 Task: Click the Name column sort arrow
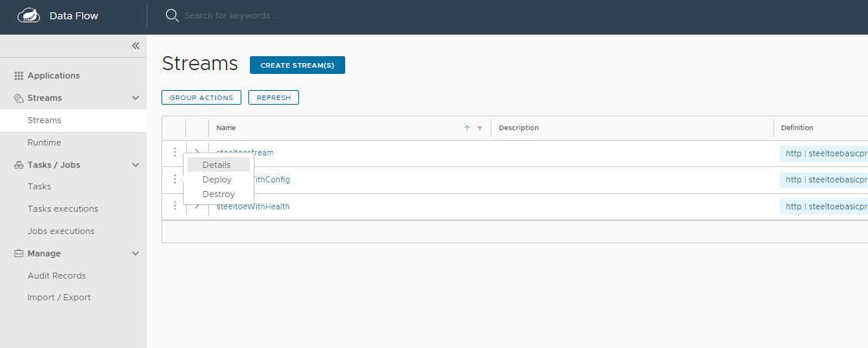point(467,129)
